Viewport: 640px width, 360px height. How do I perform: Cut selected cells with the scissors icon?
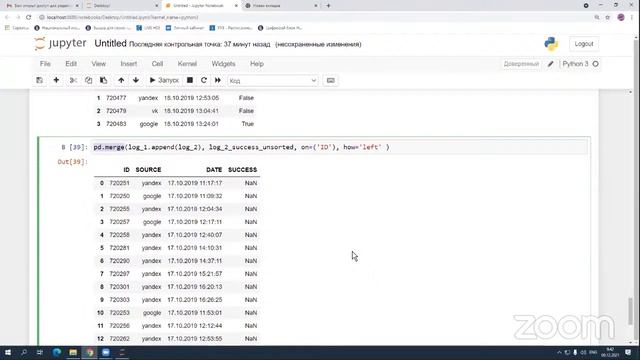73,80
